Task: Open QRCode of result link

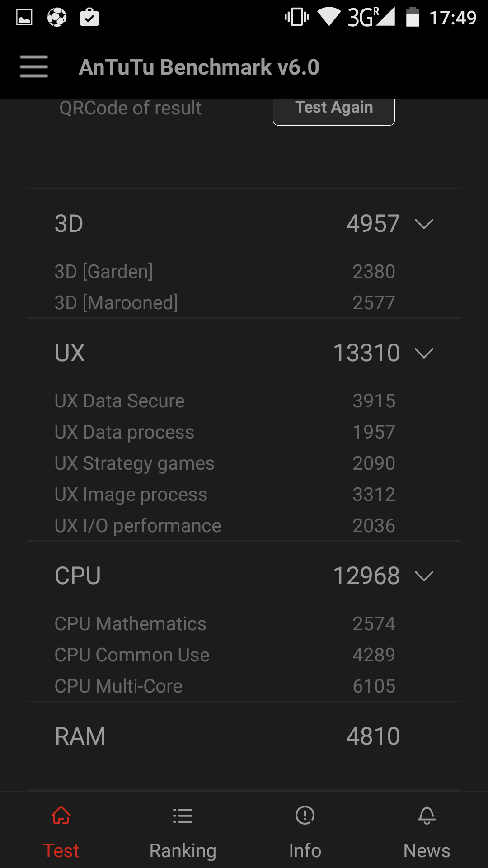Action: [131, 108]
